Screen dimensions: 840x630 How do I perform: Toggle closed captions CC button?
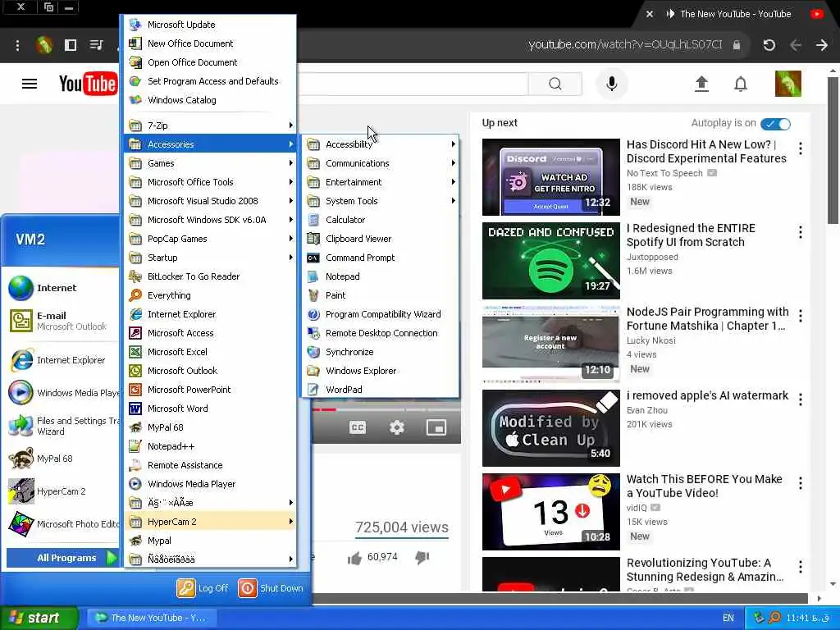pyautogui.click(x=358, y=427)
